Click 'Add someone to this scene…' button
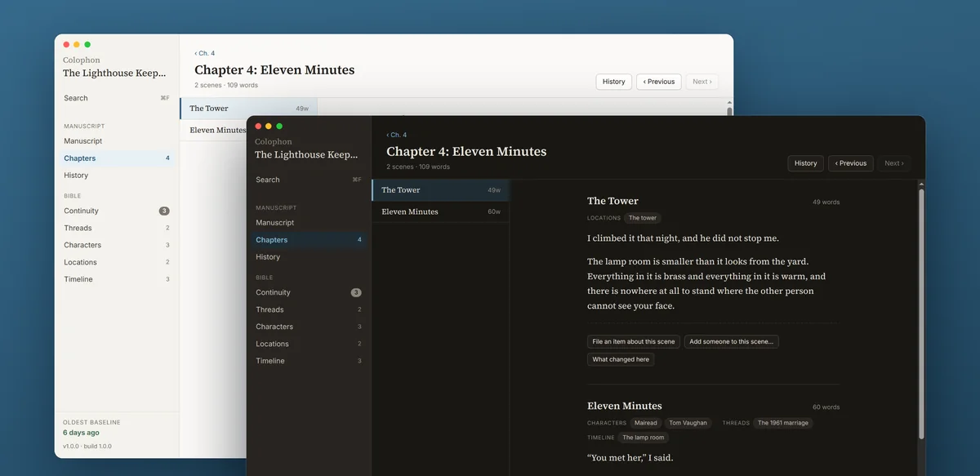This screenshot has height=476, width=980. (x=732, y=341)
